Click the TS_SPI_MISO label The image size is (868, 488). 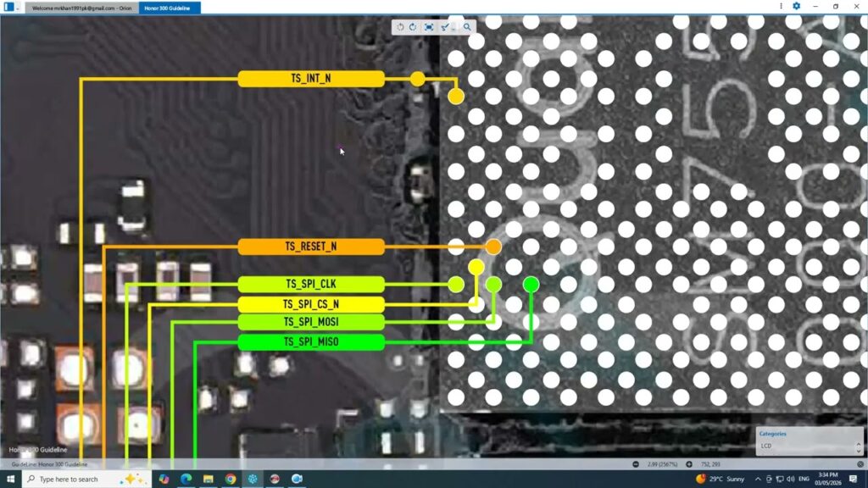click(311, 342)
